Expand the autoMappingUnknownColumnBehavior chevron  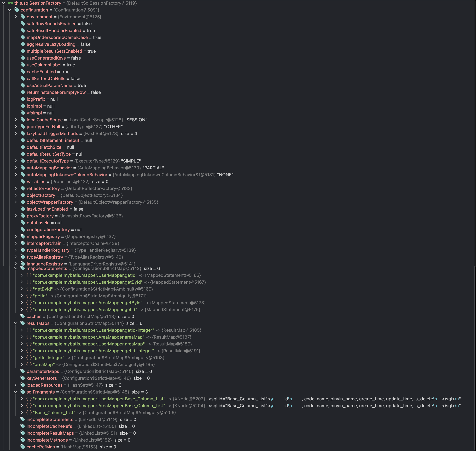(x=16, y=175)
